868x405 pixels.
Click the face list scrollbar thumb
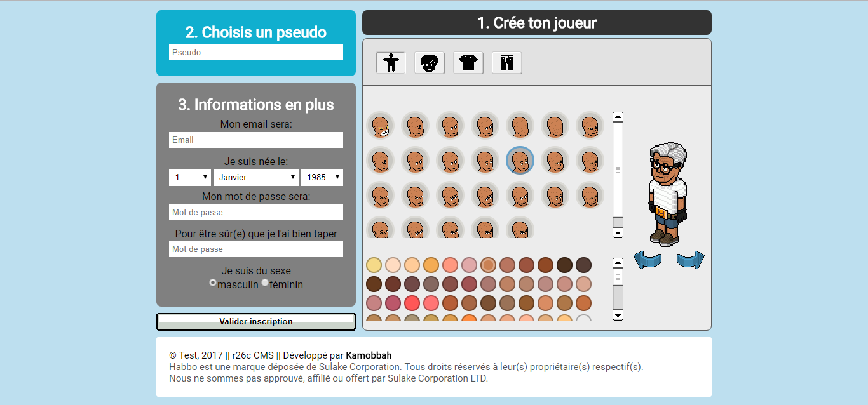[x=618, y=169]
